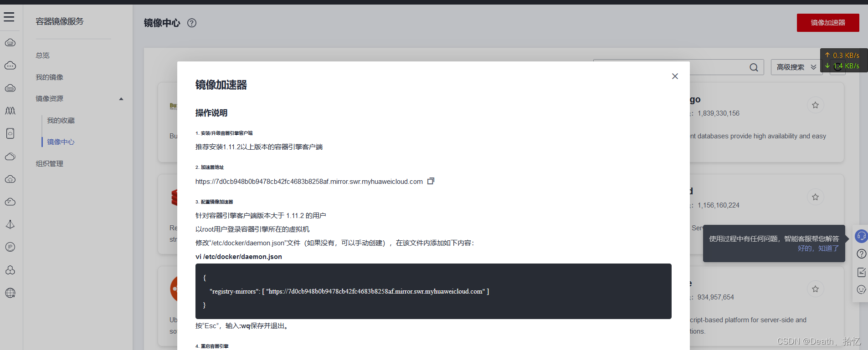This screenshot has width=868, height=350.
Task: Click step heading 2. 加速器地址
Action: pos(210,167)
